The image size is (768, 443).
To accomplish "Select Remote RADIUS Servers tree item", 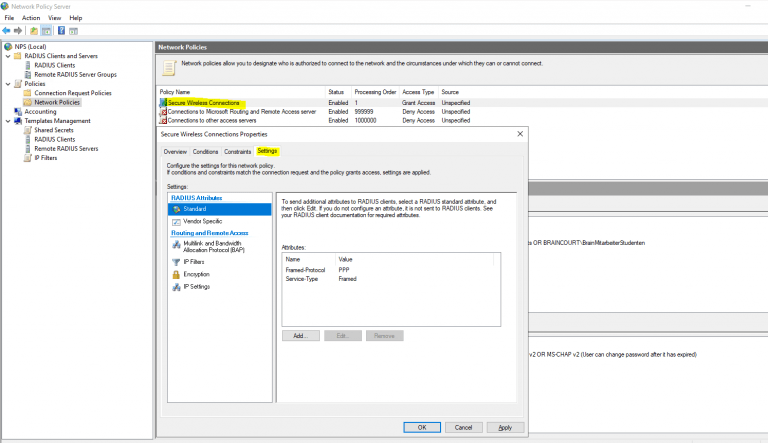I will [x=66, y=149].
